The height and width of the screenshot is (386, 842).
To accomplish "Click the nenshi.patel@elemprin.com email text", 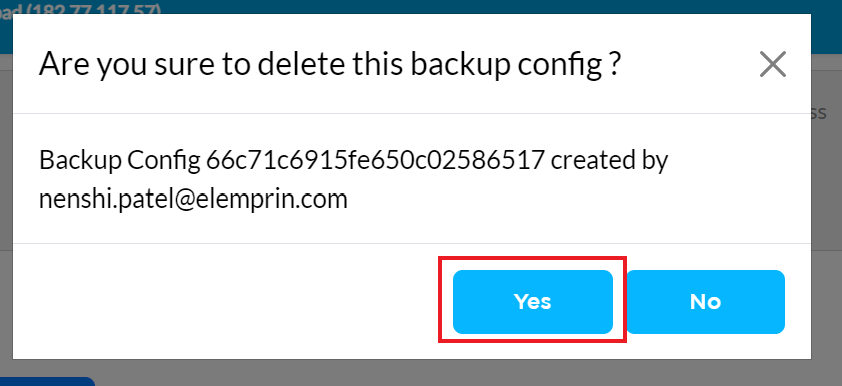I will coord(193,199).
